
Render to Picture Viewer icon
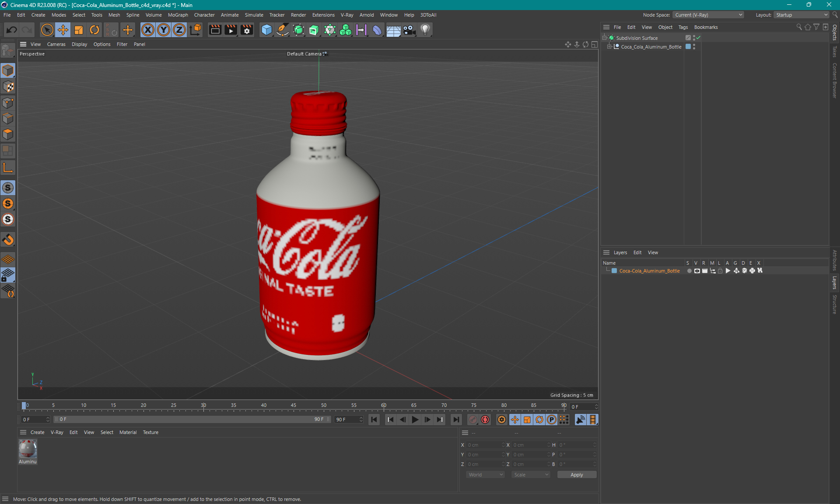[231, 30]
